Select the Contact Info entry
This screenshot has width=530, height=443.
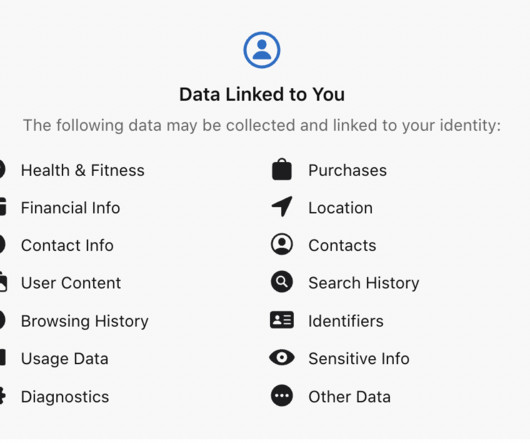pos(67,245)
